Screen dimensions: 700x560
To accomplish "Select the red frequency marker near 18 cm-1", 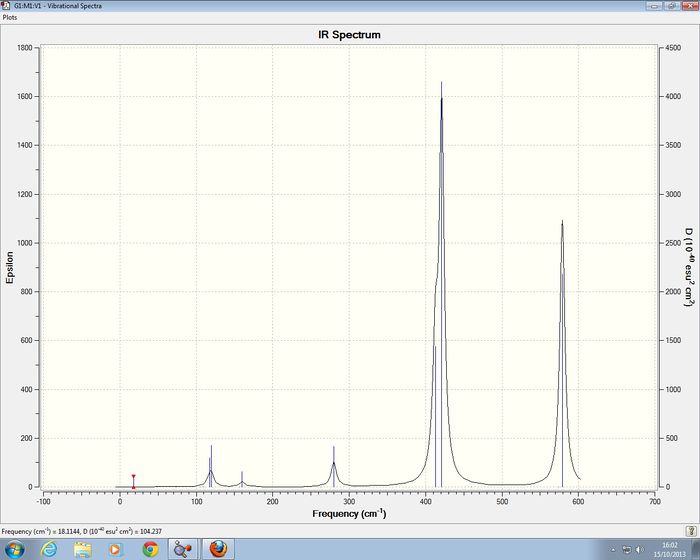I will tap(133, 481).
